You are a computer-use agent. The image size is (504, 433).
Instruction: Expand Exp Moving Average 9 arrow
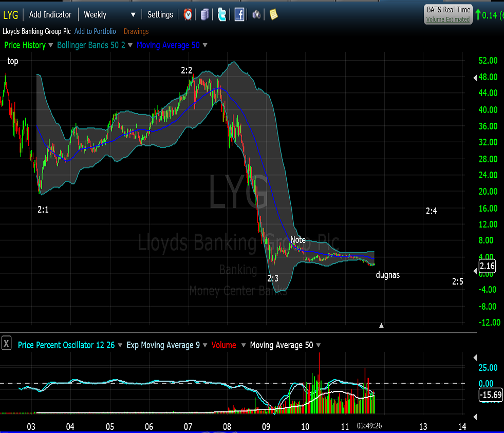coord(205,345)
